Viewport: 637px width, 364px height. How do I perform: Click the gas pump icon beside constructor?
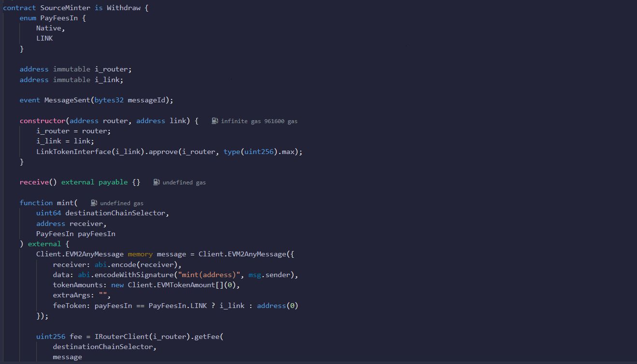point(215,121)
